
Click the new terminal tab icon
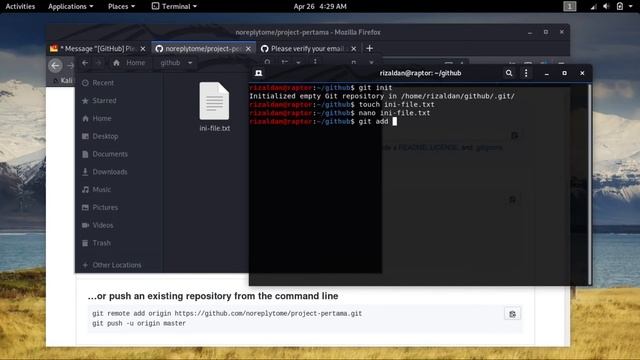click(x=258, y=73)
